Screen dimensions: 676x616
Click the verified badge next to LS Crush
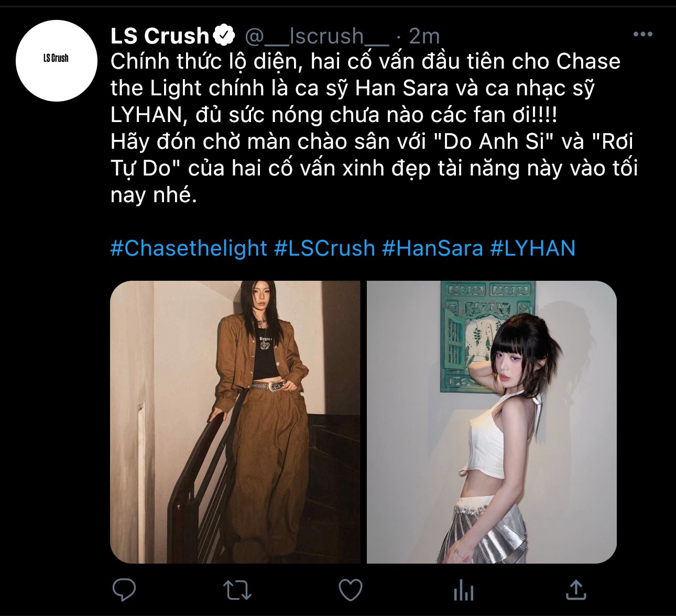[x=225, y=36]
